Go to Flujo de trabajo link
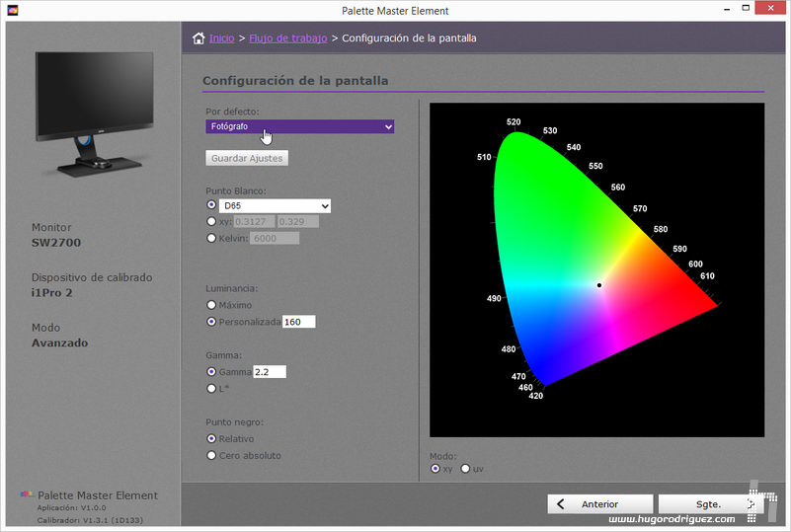This screenshot has height=532, width=791. click(288, 38)
